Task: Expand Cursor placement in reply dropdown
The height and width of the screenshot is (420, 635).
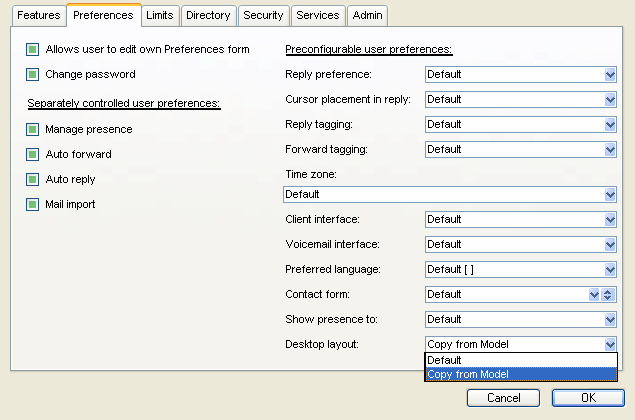Action: tap(610, 99)
